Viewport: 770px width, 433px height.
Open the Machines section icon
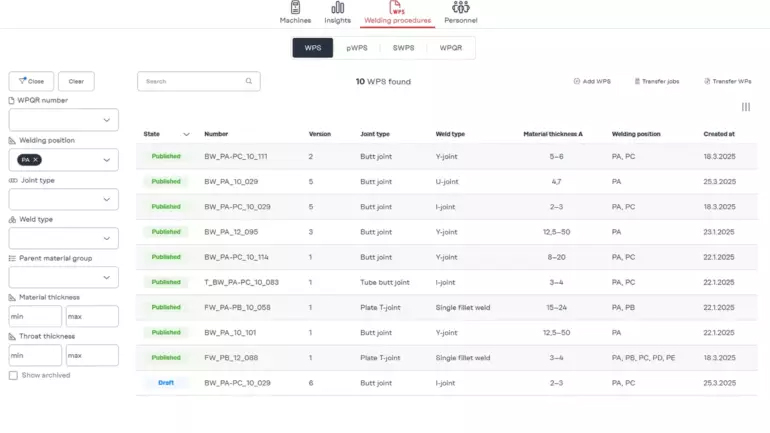(x=295, y=7)
